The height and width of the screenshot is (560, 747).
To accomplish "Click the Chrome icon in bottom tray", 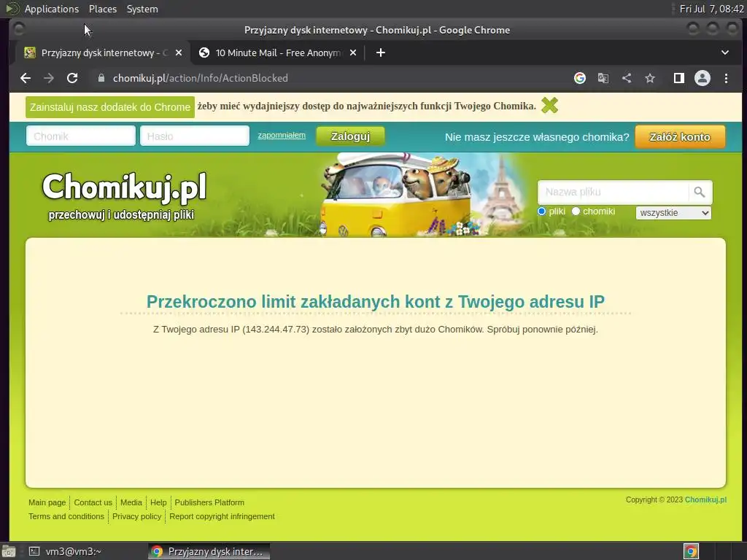I will click(691, 551).
